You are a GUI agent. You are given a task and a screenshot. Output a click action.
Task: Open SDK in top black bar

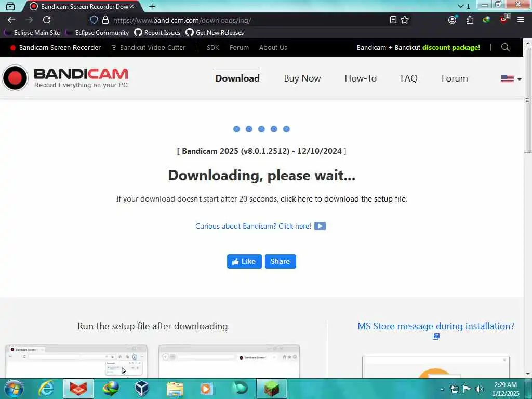point(212,47)
